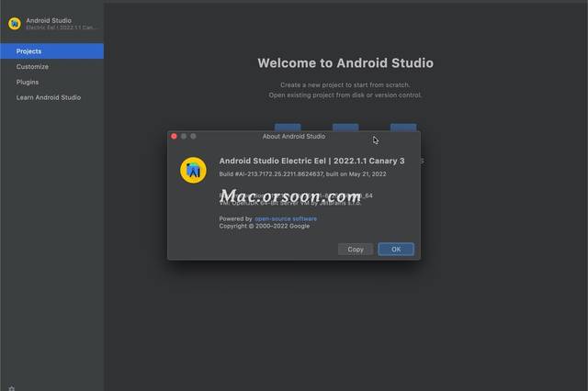Click the settings gear icon at bottom left
Viewport: 588px width, 391px height.
tap(12, 388)
